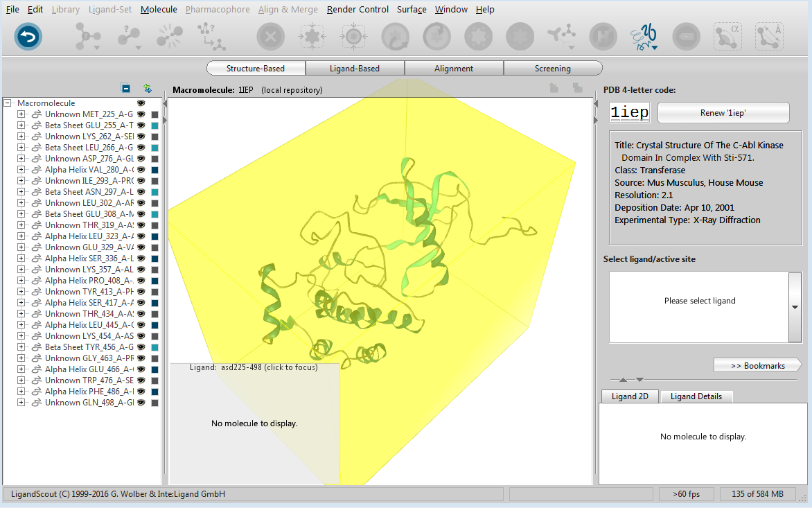Image resolution: width=812 pixels, height=508 pixels.
Task: Expand Unknown LYS_262_A tree node
Action: [21, 137]
